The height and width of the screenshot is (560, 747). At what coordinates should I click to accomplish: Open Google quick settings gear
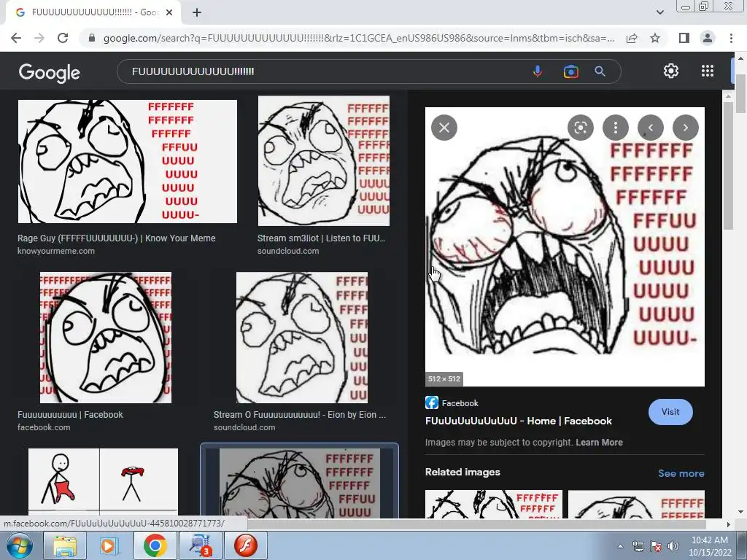click(x=671, y=71)
